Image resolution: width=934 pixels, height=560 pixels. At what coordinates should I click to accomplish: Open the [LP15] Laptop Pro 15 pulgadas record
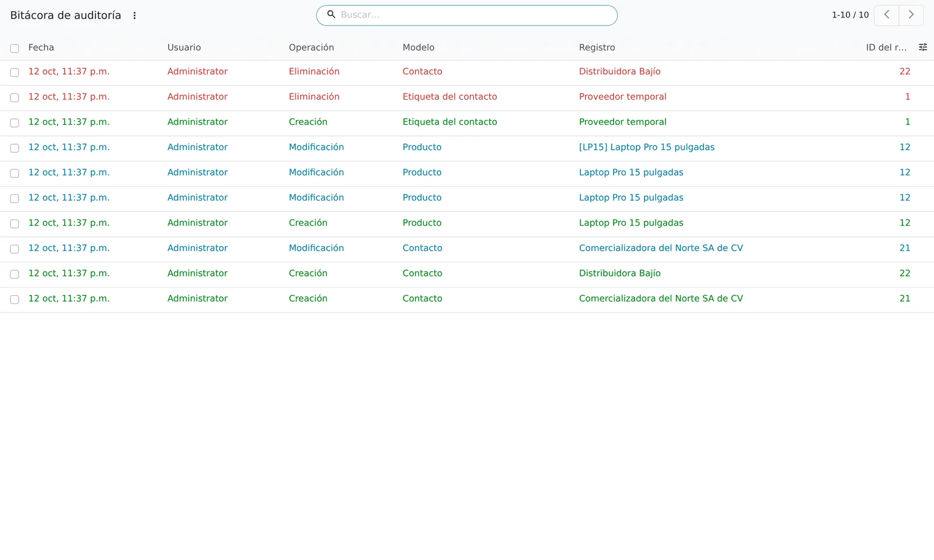coord(646,147)
